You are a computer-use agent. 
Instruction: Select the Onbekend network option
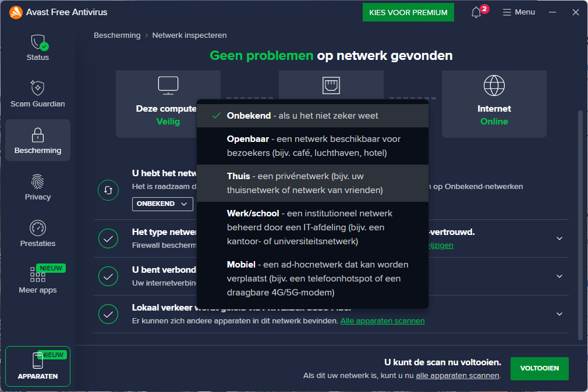313,116
